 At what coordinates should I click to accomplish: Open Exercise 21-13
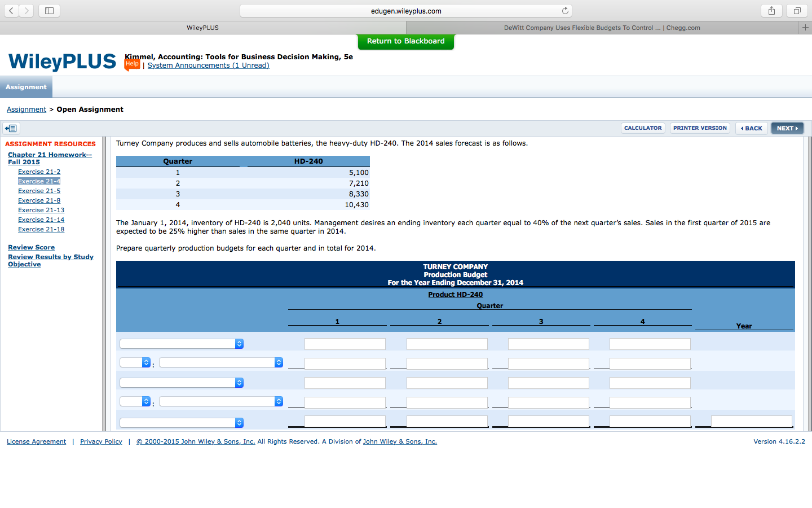point(41,210)
